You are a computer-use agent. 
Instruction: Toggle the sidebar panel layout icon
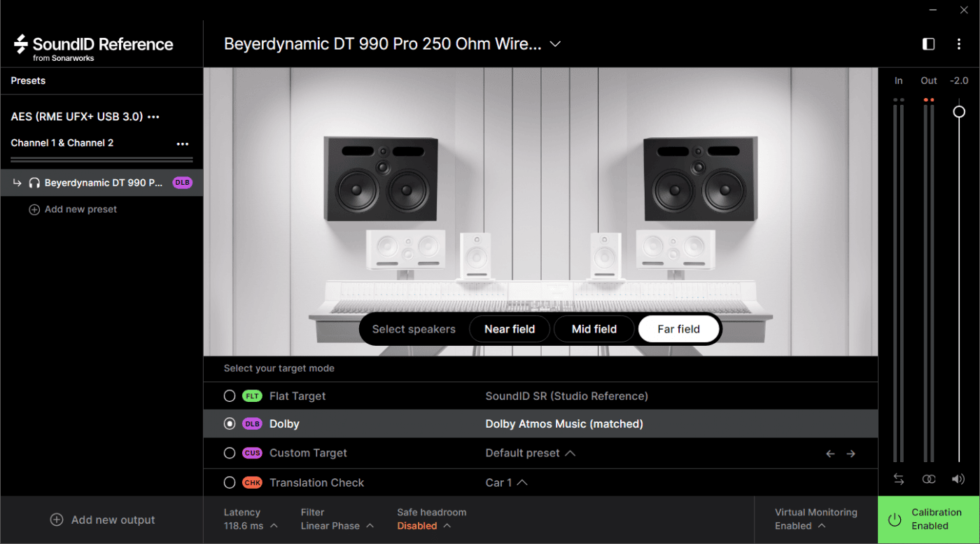tap(928, 44)
